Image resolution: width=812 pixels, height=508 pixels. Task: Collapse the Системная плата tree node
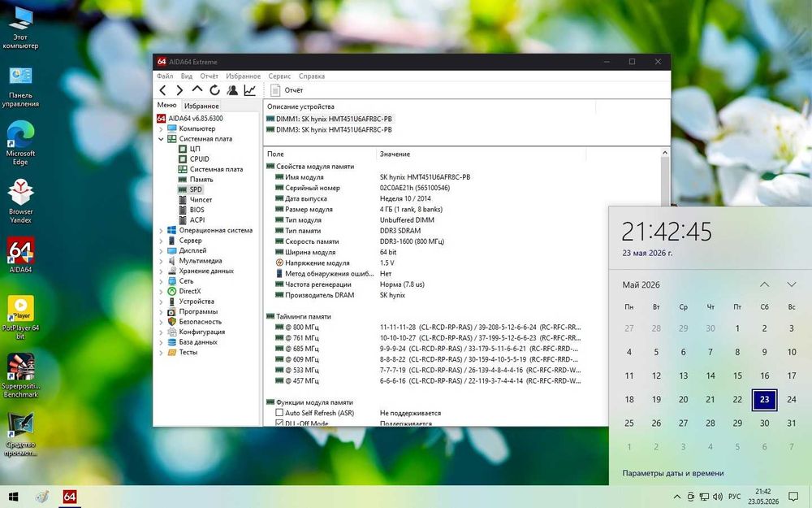tap(161, 139)
